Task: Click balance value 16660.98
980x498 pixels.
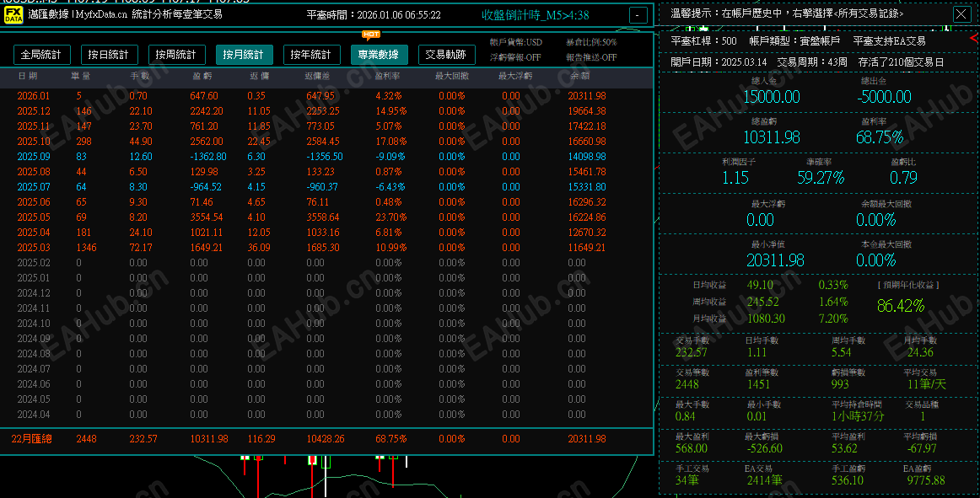Action: click(x=587, y=142)
